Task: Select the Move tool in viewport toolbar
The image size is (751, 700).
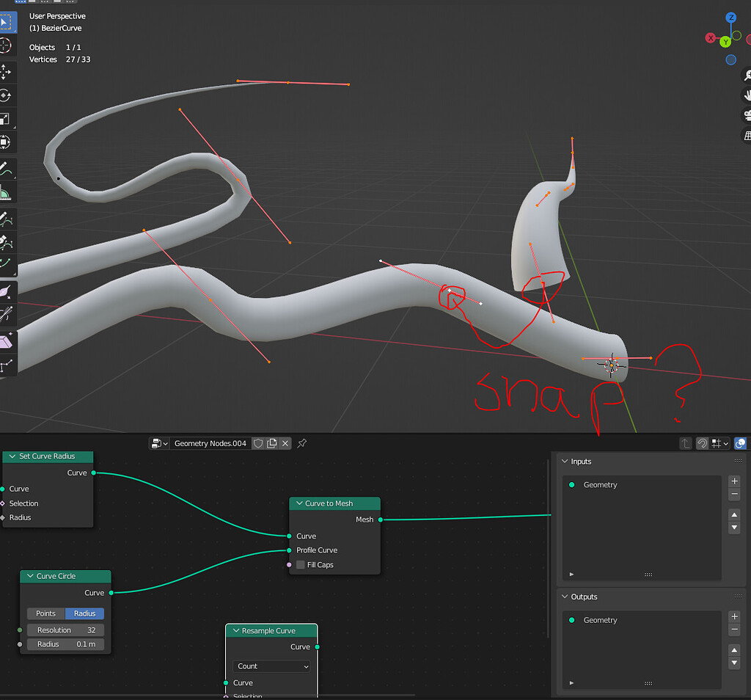Action: coord(8,71)
